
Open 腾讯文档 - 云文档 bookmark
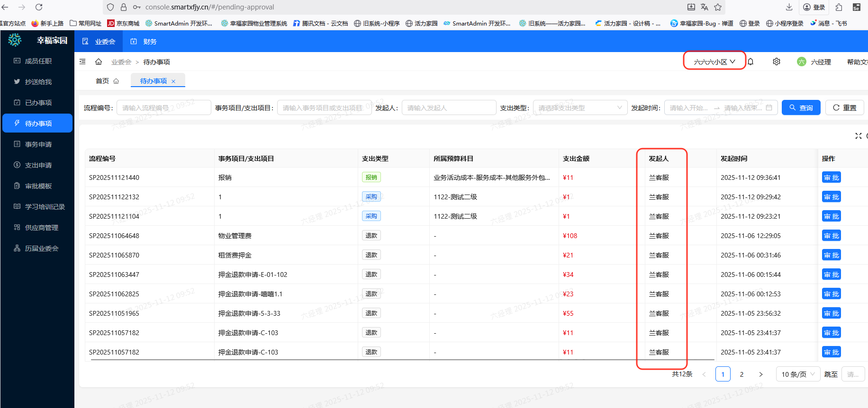[320, 23]
